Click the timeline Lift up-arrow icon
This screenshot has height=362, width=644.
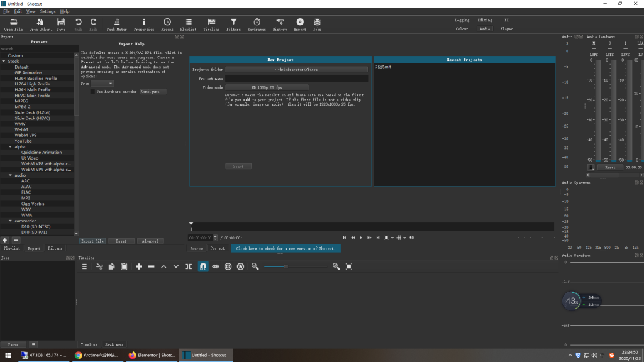164,266
